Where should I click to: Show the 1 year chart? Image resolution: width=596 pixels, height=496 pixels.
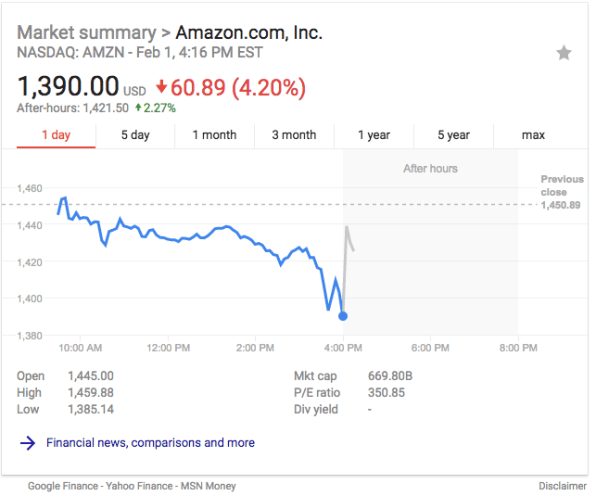[374, 136]
